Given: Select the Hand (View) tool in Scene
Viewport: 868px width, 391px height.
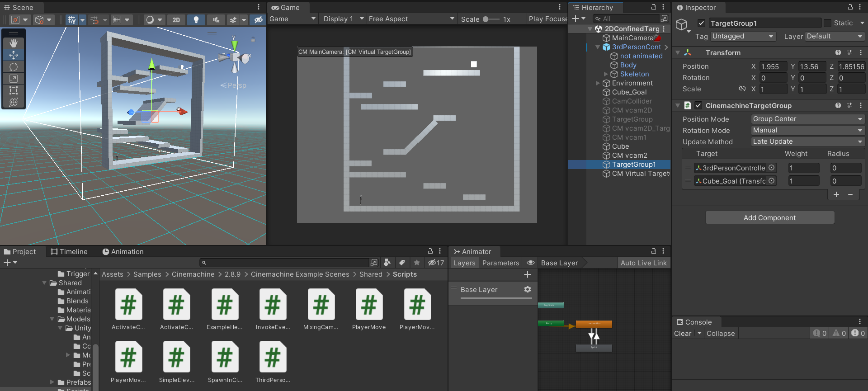Looking at the screenshot, I should [14, 43].
